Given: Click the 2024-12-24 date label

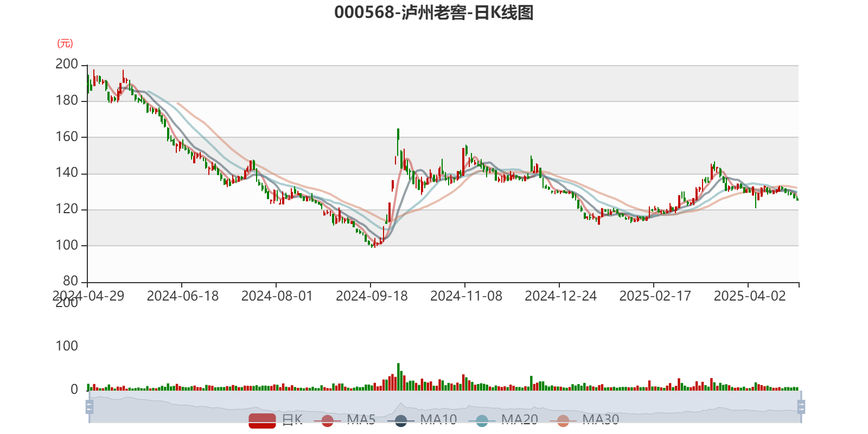Looking at the screenshot, I should [560, 296].
